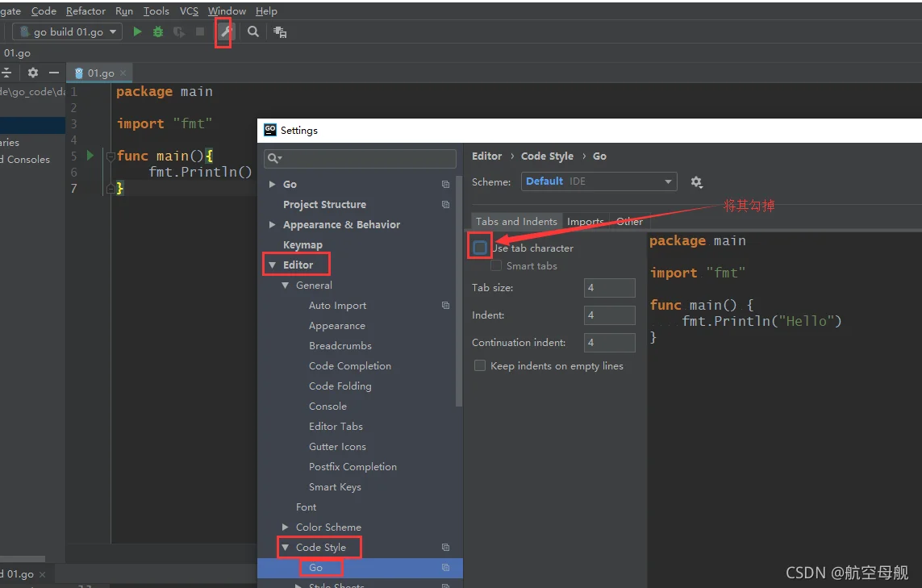Fold the func main block at line 5
Image resolution: width=922 pixels, height=588 pixels.
(x=110, y=156)
